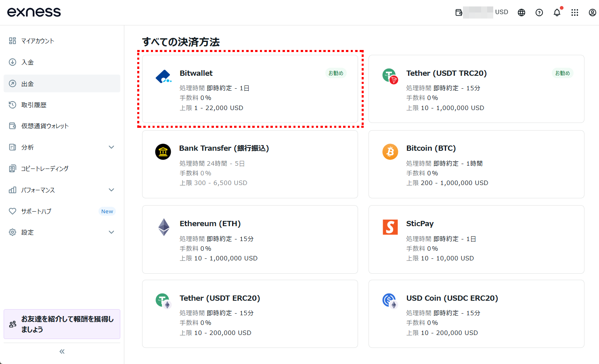This screenshot has height=364, width=599.
Task: Open the notifications bell
Action: [x=557, y=12]
